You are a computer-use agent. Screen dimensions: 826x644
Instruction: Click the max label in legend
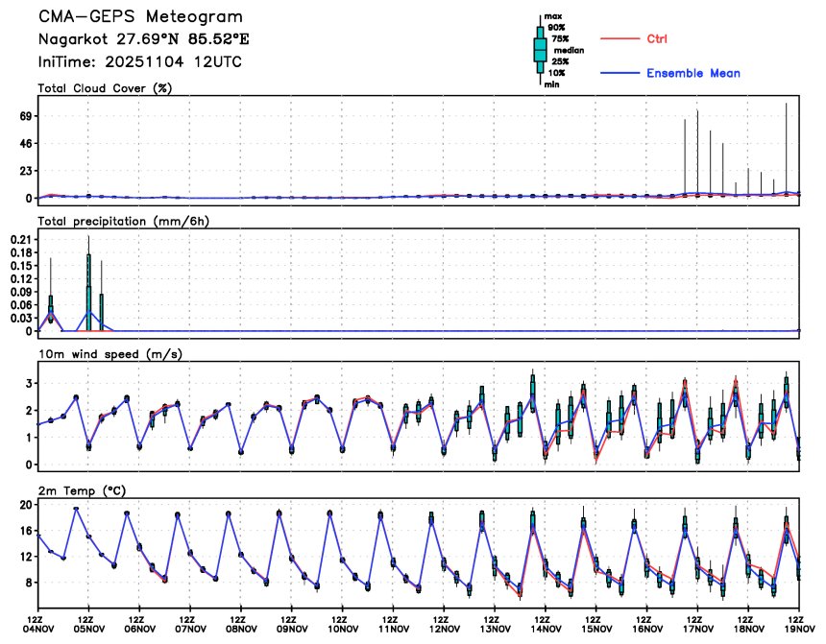coord(553,16)
